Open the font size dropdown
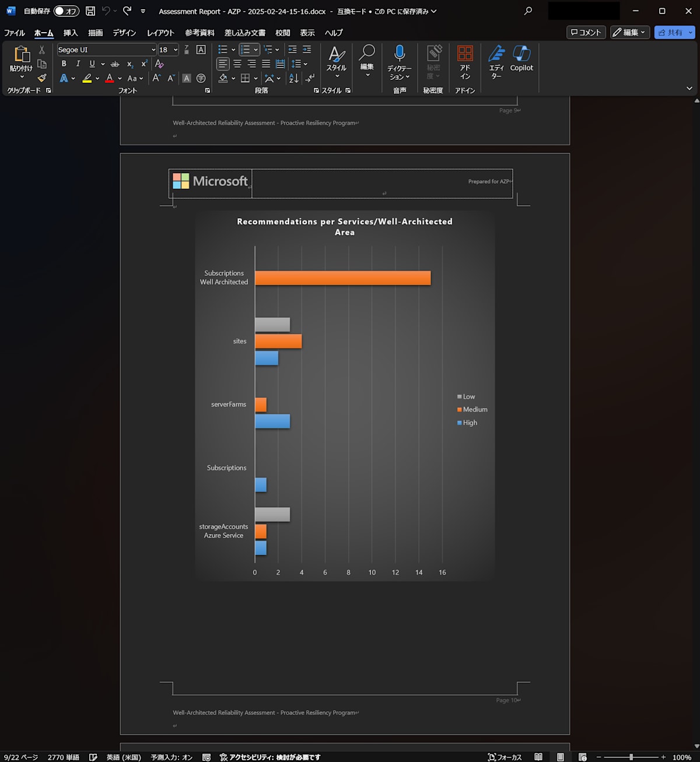The height and width of the screenshot is (762, 700). 175,50
